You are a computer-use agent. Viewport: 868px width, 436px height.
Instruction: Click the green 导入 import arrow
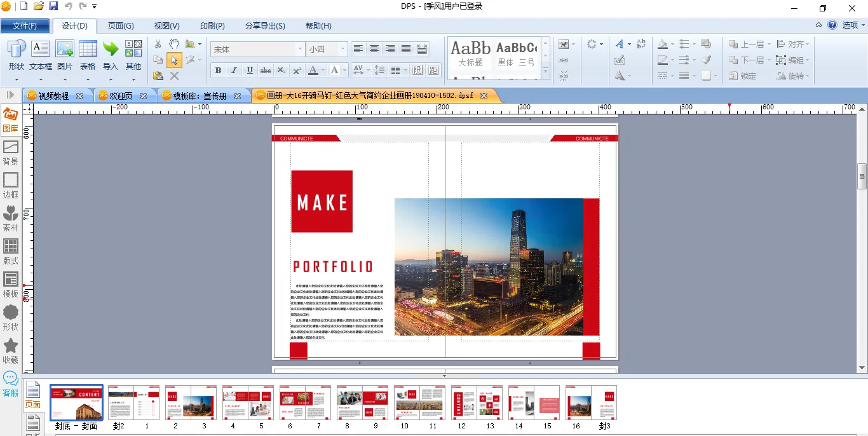[111, 55]
